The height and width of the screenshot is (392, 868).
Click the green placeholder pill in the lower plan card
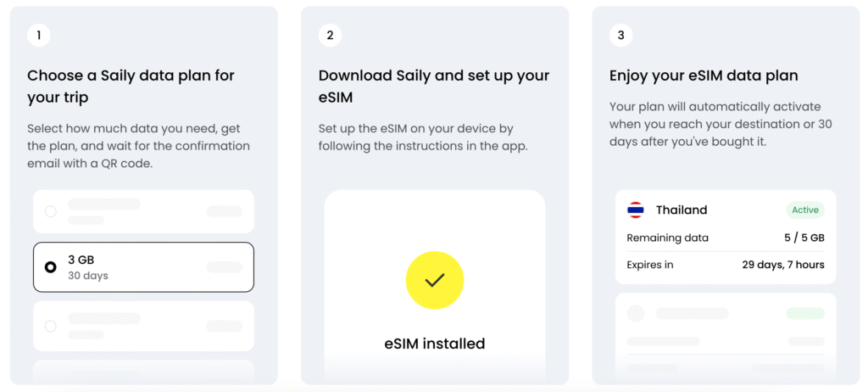pyautogui.click(x=804, y=314)
